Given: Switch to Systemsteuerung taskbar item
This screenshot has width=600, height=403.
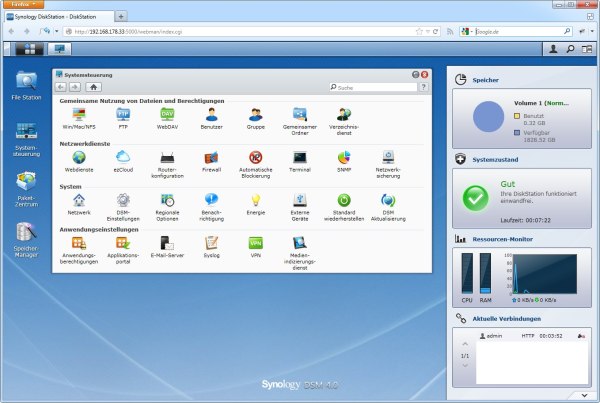Looking at the screenshot, I should click(x=59, y=49).
